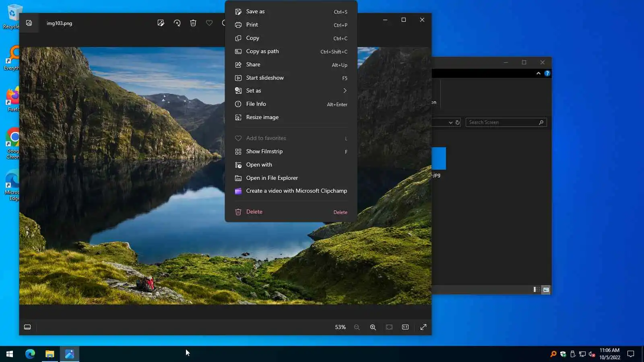The width and height of the screenshot is (644, 362).
Task: Click Create a video with Microsoft Clipchamp
Action: [x=291, y=191]
